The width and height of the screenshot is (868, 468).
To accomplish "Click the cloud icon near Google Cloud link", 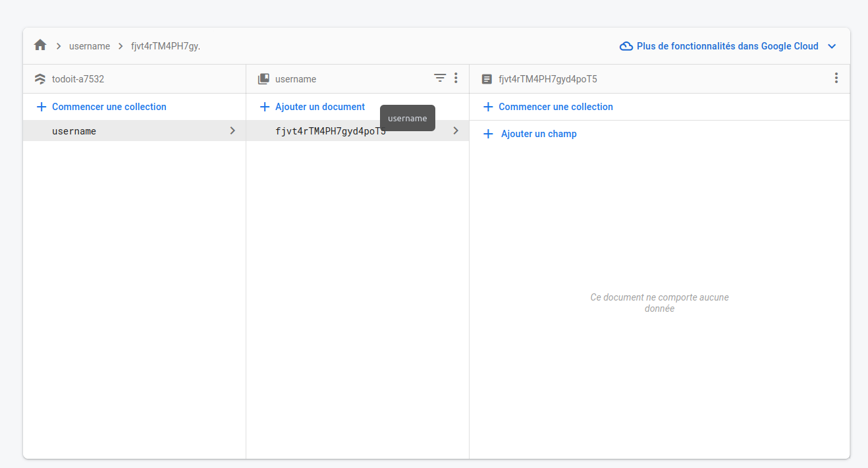I will click(x=625, y=45).
